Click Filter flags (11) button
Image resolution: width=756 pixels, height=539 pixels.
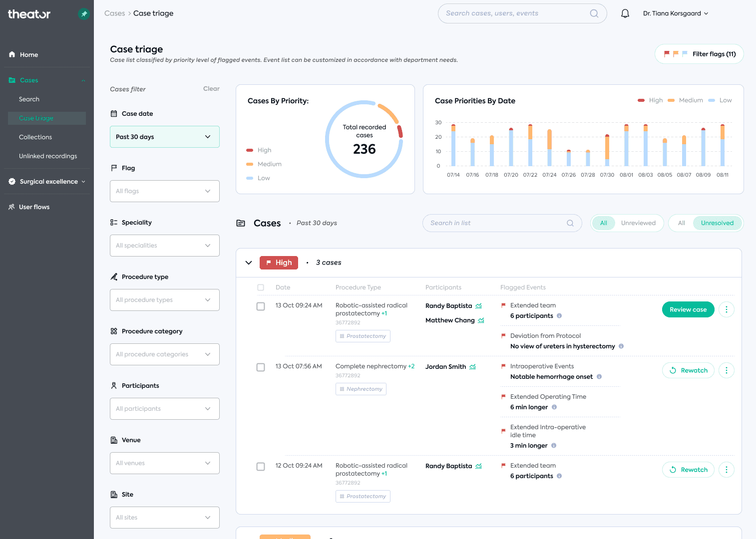coord(699,54)
